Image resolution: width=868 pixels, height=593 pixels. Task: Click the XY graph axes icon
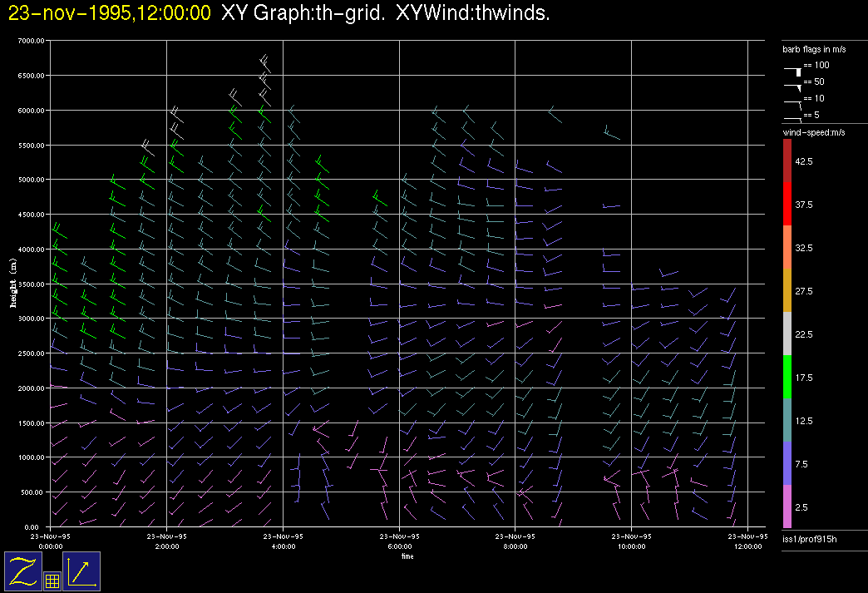[81, 571]
